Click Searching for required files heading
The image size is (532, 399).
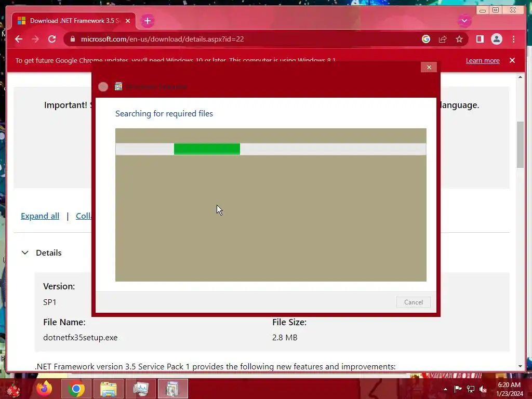[x=164, y=113]
